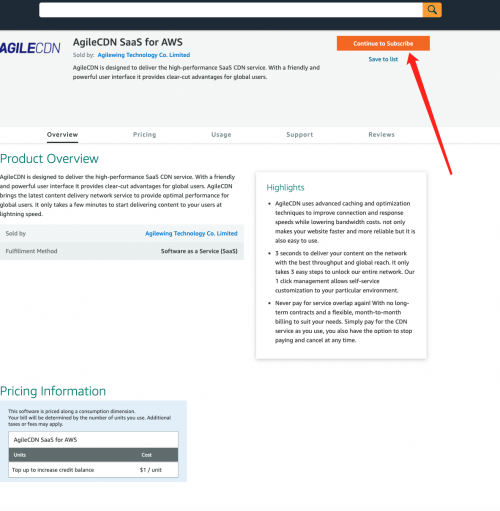Click the Units column header in pricing table
The width and height of the screenshot is (500, 511).
(20, 455)
